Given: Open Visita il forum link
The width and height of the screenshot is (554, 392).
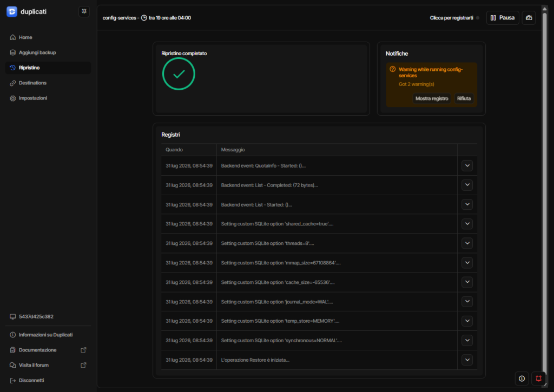Looking at the screenshot, I should tap(48, 365).
